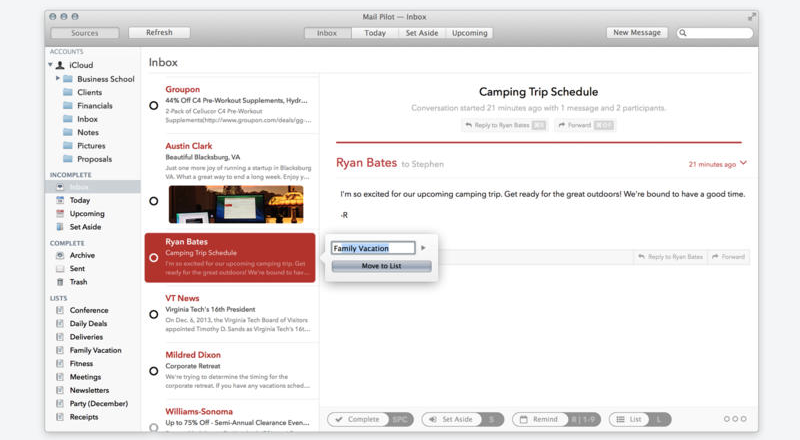Switch to the Set Aside tab in the toolbar
800x440 pixels.
(422, 33)
